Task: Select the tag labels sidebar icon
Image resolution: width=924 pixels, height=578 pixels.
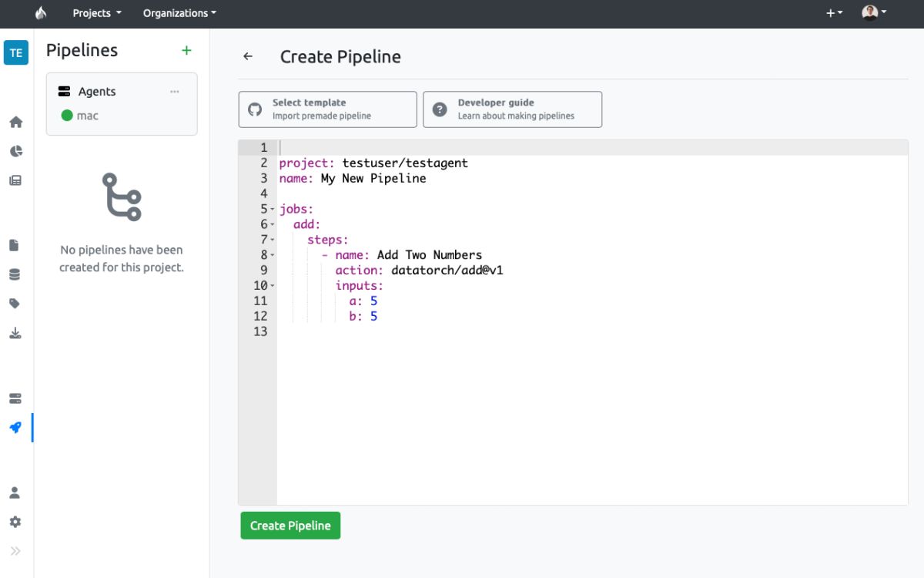Action: tap(15, 304)
